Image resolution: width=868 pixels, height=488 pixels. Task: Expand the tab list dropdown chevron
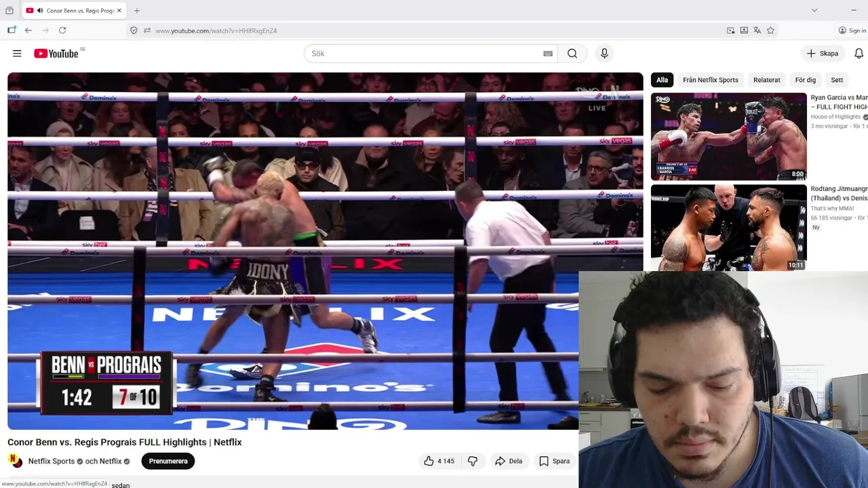[x=814, y=10]
